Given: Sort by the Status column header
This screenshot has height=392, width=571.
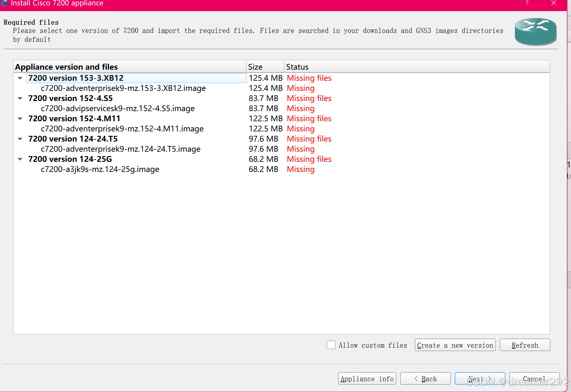Looking at the screenshot, I should click(417, 67).
